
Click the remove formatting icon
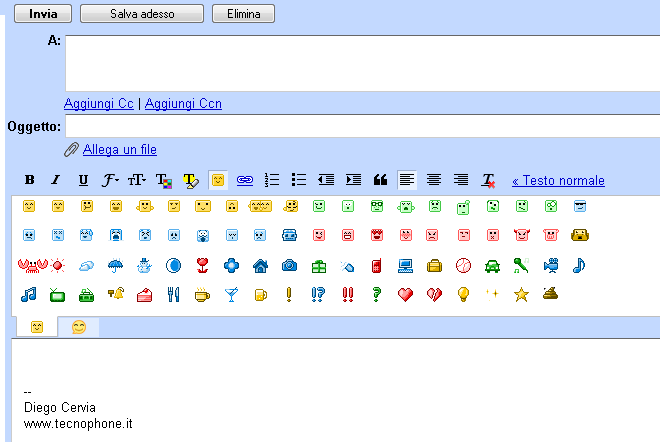pyautogui.click(x=488, y=180)
